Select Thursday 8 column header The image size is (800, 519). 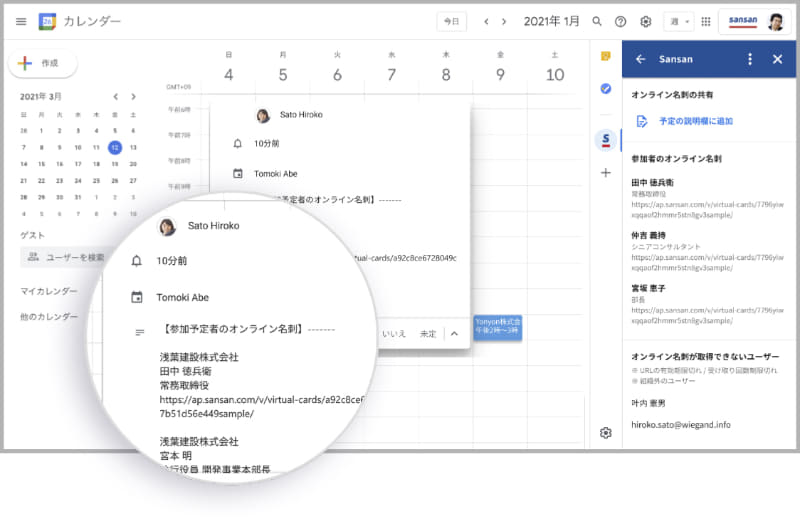tap(445, 68)
